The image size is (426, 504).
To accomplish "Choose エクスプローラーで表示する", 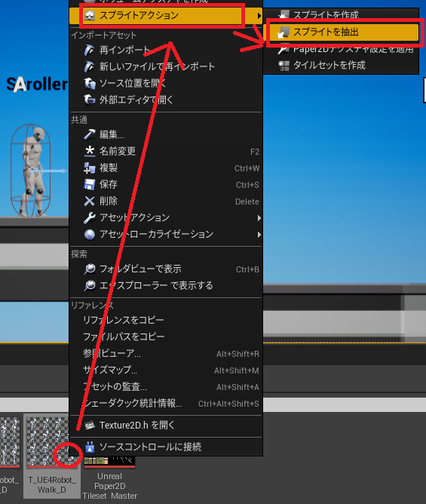I will click(x=166, y=285).
